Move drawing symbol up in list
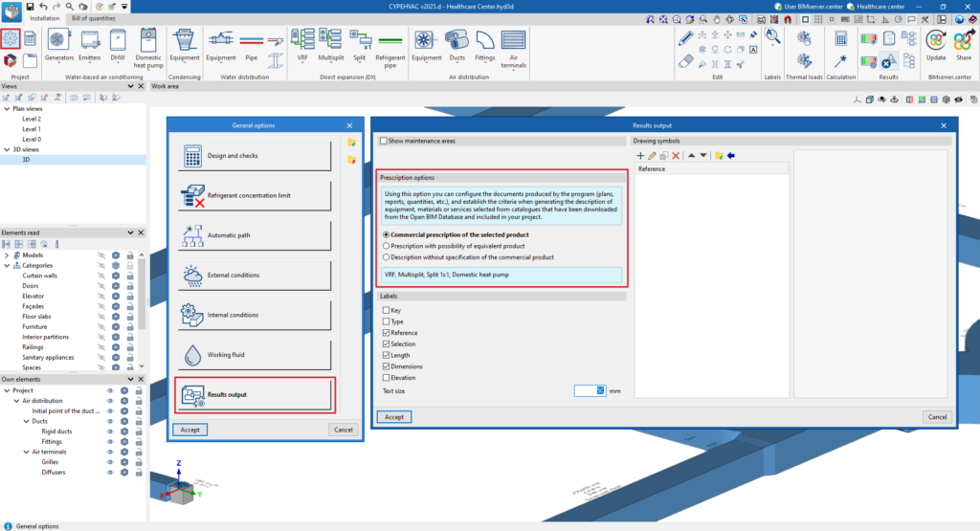This screenshot has width=980, height=531. tap(691, 156)
